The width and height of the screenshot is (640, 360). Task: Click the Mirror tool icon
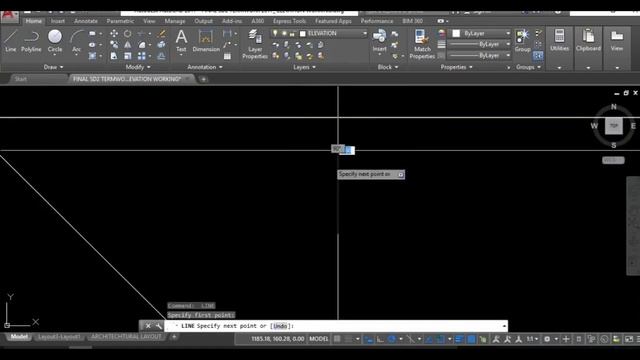[x=128, y=44]
